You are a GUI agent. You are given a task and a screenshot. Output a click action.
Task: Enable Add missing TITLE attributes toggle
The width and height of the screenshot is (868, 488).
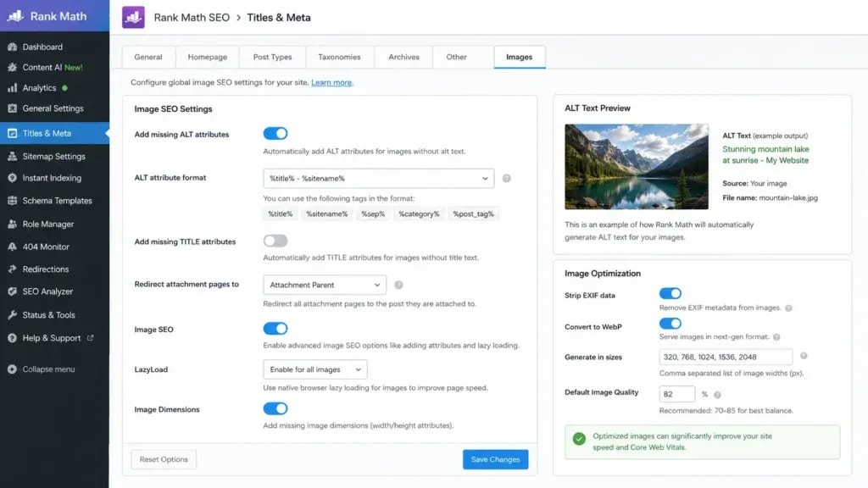pos(275,241)
